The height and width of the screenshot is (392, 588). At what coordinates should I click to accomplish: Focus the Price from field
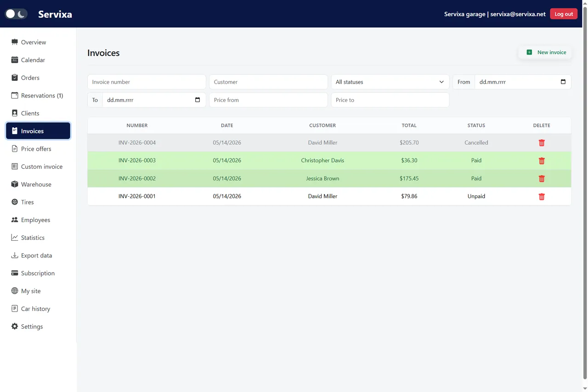tap(268, 100)
